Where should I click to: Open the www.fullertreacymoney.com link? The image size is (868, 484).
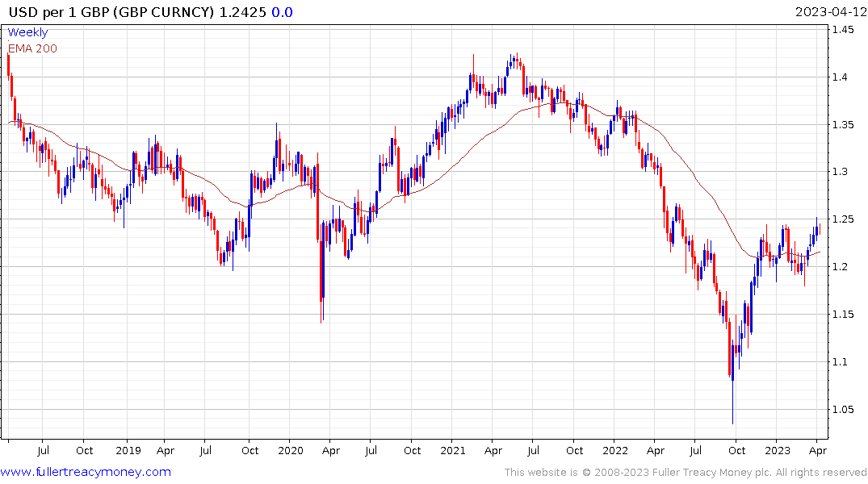(86, 472)
